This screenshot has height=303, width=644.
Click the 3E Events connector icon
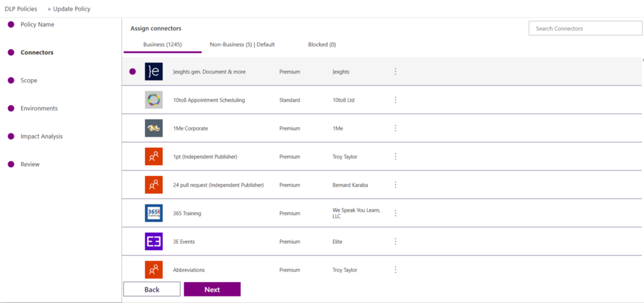pyautogui.click(x=154, y=242)
